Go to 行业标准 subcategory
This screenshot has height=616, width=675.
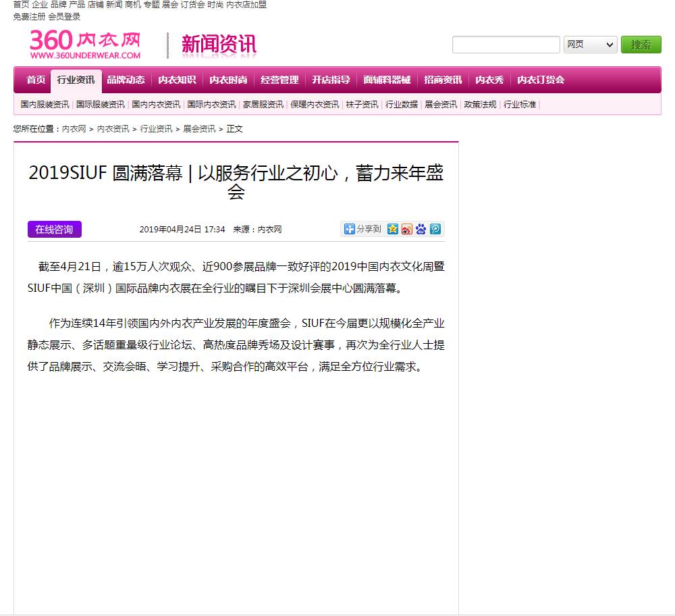click(x=520, y=105)
